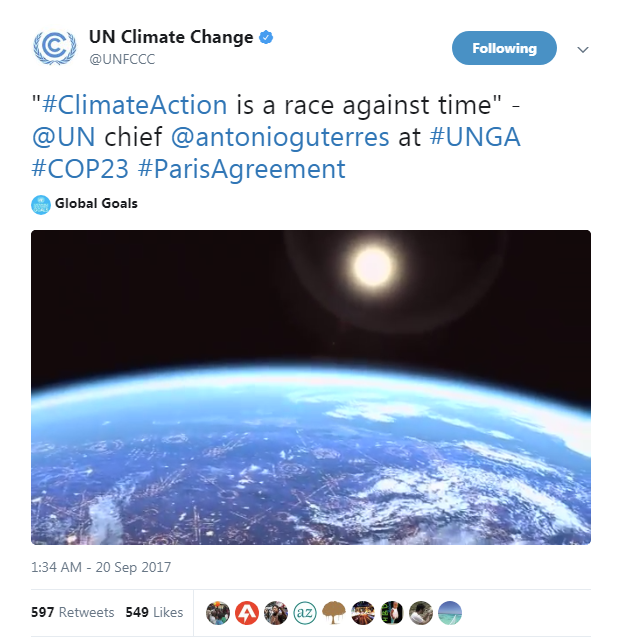
Task: Open the #ParisAgreement hashtag
Action: (242, 169)
